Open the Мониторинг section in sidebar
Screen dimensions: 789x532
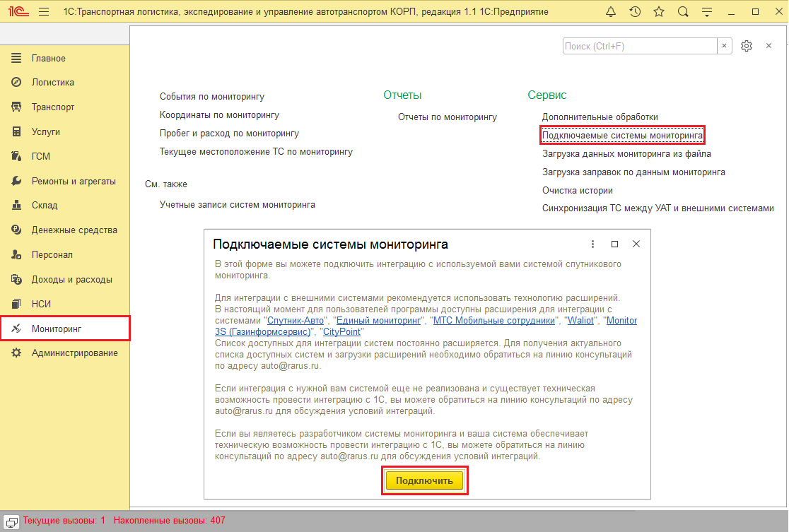pyautogui.click(x=57, y=329)
